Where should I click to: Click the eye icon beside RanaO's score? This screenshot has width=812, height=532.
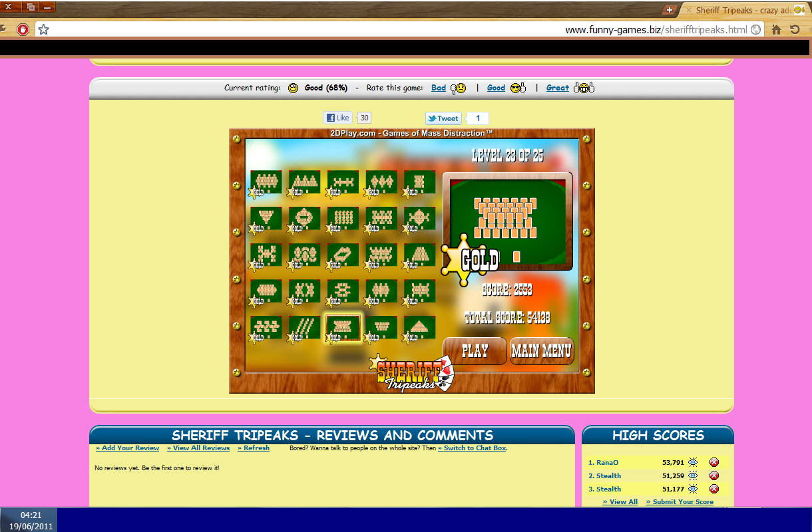tap(693, 462)
